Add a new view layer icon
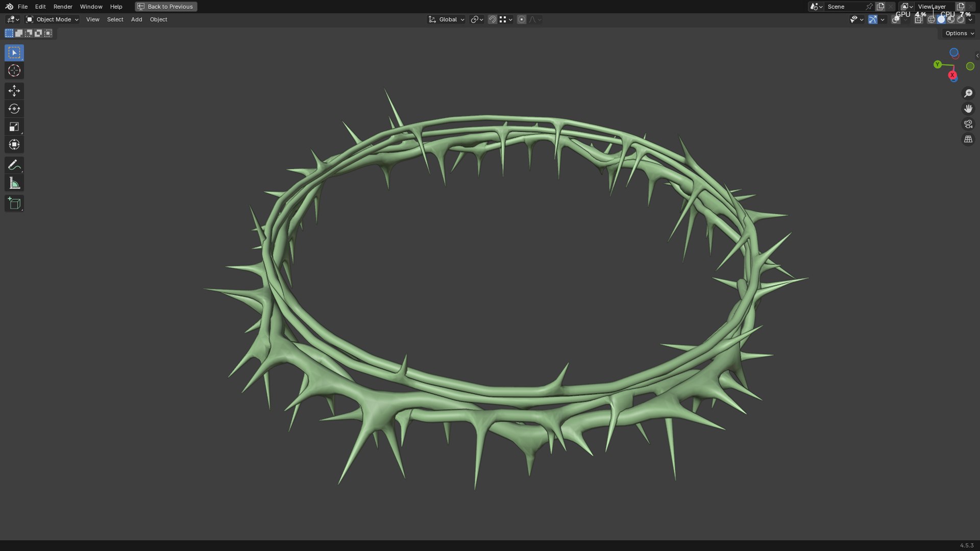This screenshot has width=980, height=551. 960,7
